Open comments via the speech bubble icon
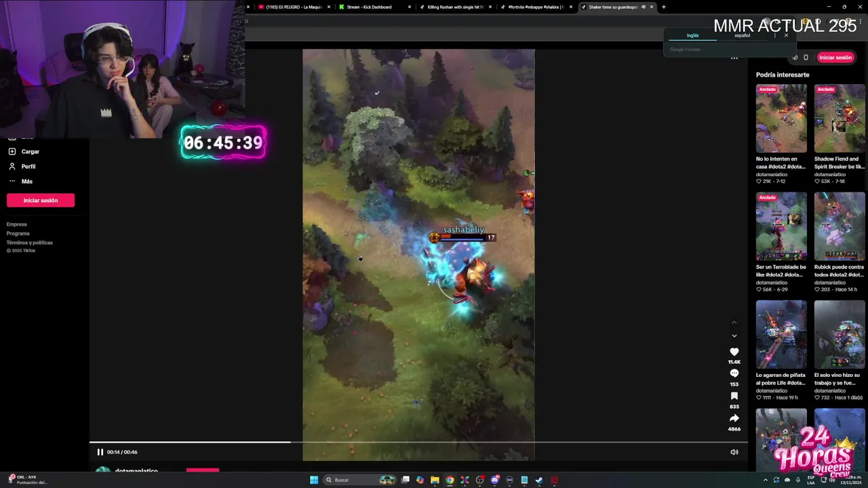The image size is (868, 488). [x=734, y=373]
